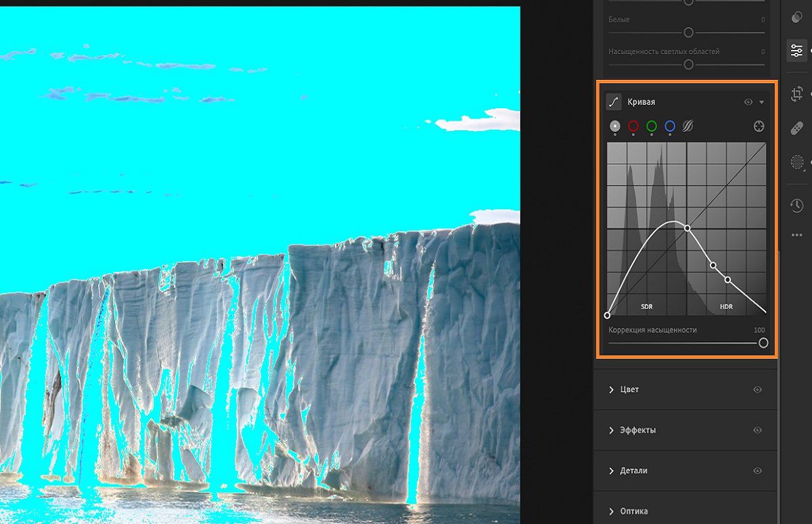Screen dimensions: 812x524
Task: Open the Кривая panel dropdown arrow
Action: [x=762, y=102]
